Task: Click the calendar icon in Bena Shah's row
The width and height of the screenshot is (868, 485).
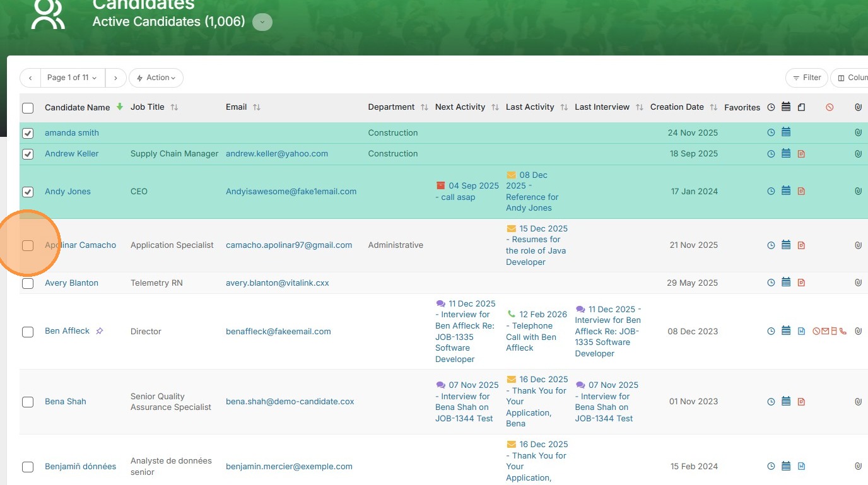Action: [x=786, y=402]
